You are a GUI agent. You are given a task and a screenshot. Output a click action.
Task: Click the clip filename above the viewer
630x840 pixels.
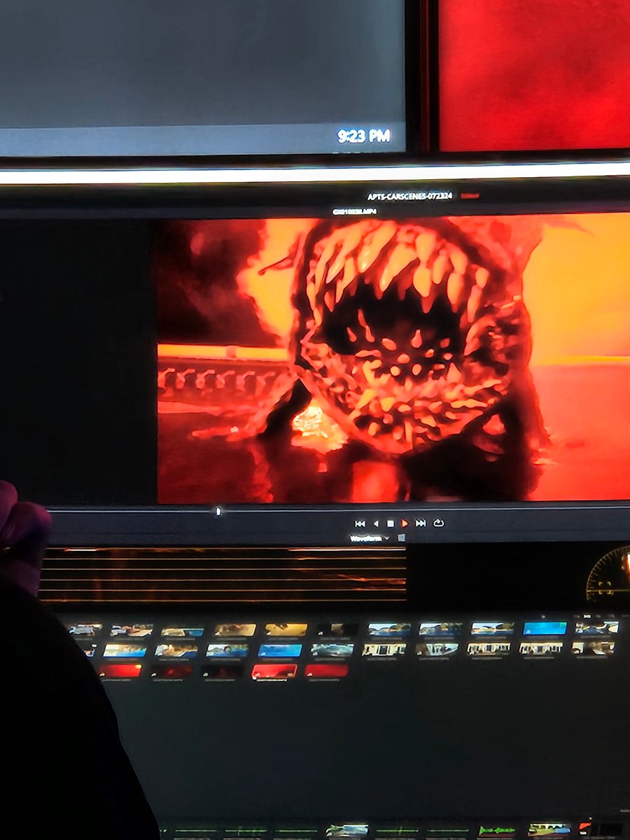coord(354,211)
